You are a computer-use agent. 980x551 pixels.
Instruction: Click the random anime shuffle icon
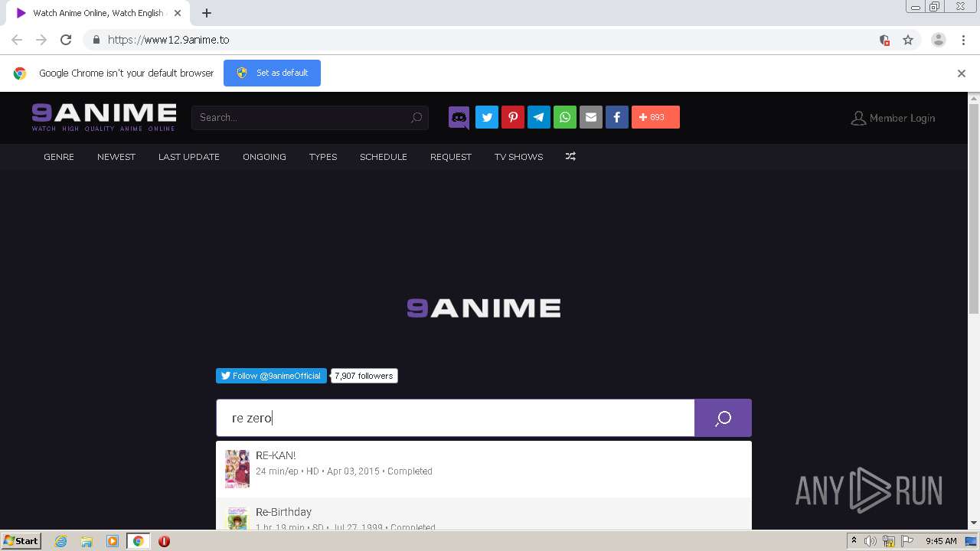tap(570, 156)
